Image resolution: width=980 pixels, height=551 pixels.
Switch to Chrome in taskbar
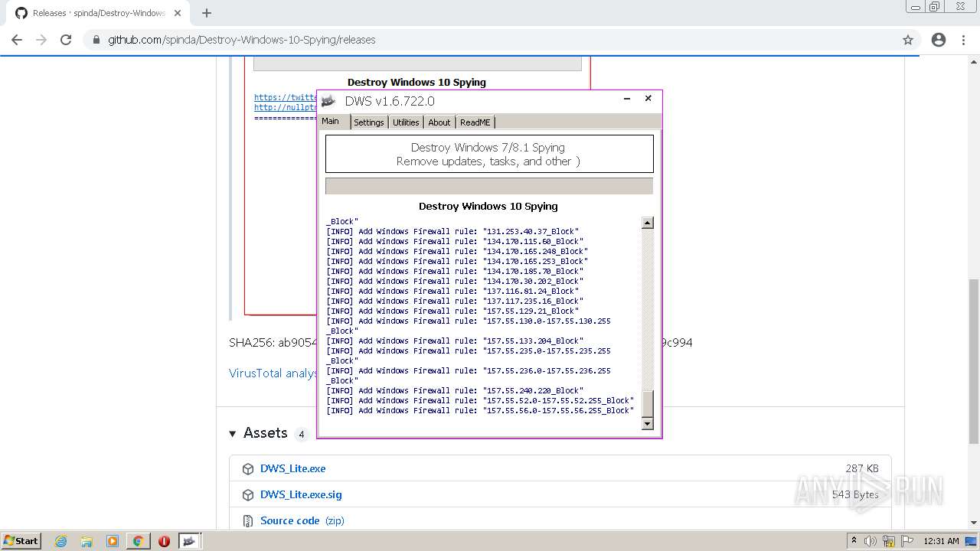[139, 541]
